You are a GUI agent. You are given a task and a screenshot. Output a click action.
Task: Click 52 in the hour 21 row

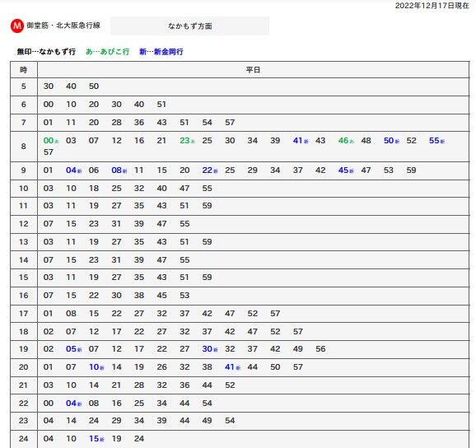click(x=230, y=385)
